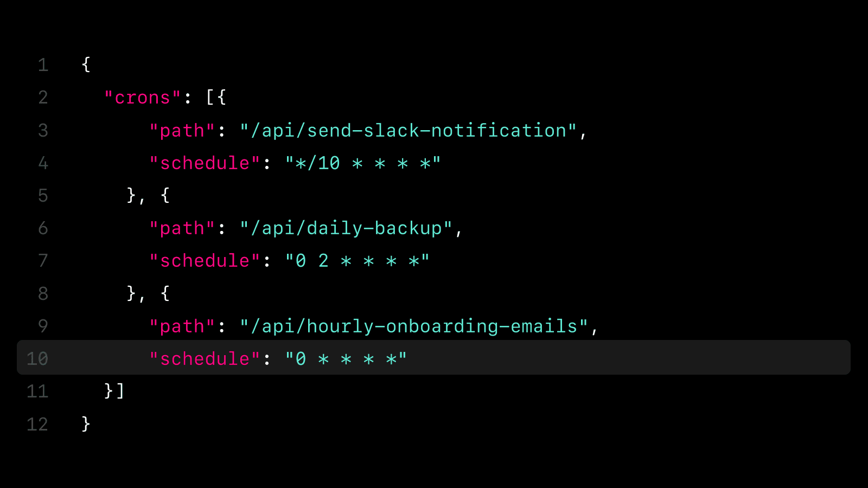This screenshot has height=488, width=868.
Task: Click the "[{" opening bracket on line 2
Action: pyautogui.click(x=216, y=98)
